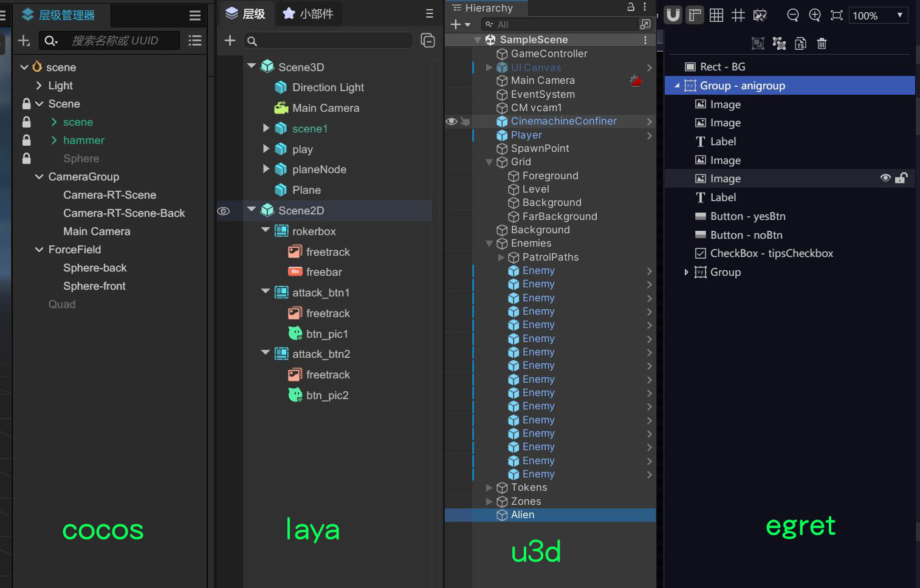Collapse the rokerbox node in Laya
This screenshot has width=920, height=588.
266,230
